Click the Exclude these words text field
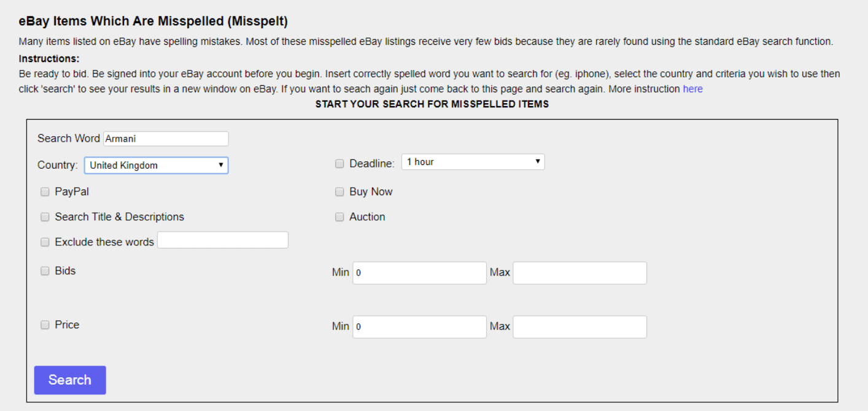868x411 pixels. 223,240
